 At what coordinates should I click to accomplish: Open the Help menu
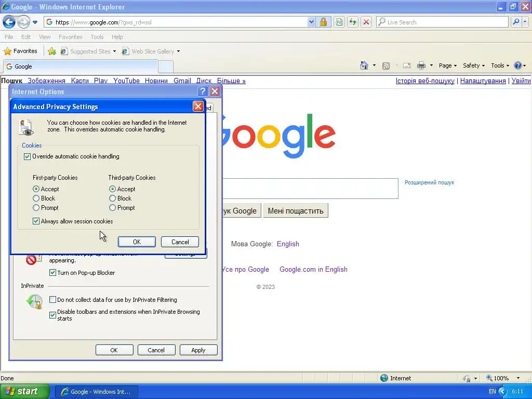click(x=117, y=37)
